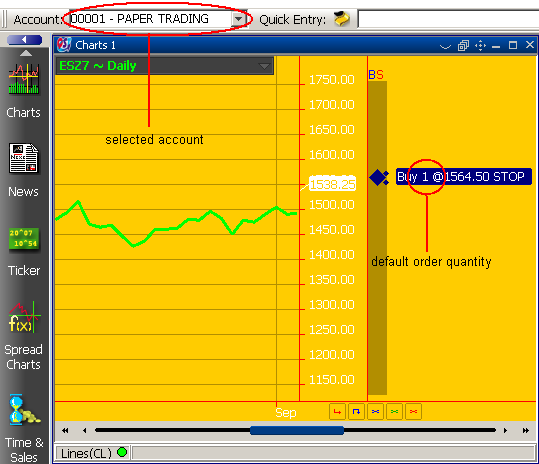539x464 pixels.
Task: Click the red line drawing tool icon
Action: point(337,412)
